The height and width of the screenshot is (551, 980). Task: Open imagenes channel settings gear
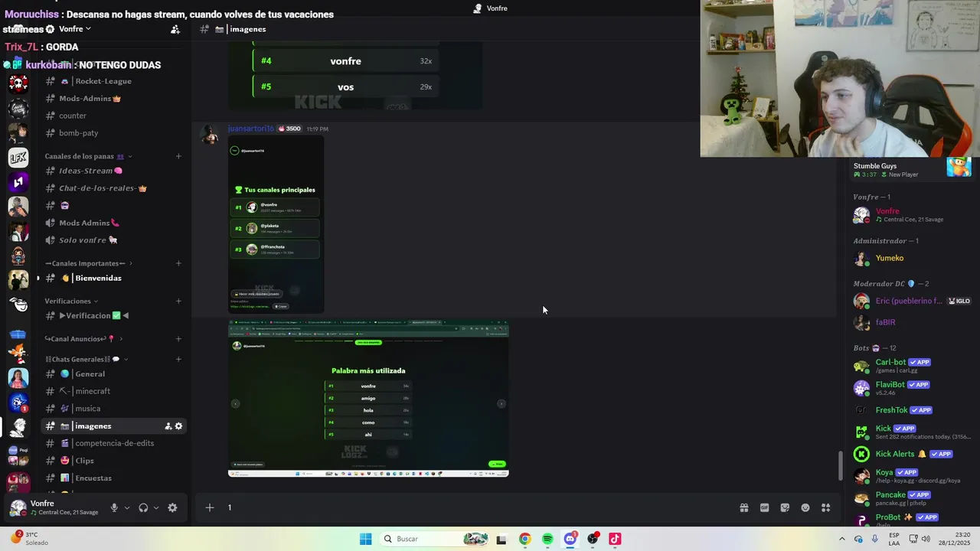pyautogui.click(x=179, y=426)
